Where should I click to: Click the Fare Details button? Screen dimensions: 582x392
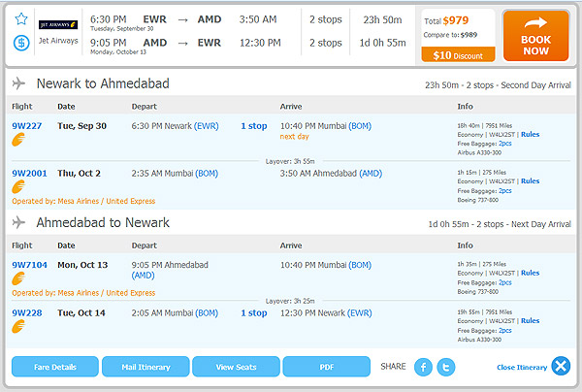[x=55, y=367]
